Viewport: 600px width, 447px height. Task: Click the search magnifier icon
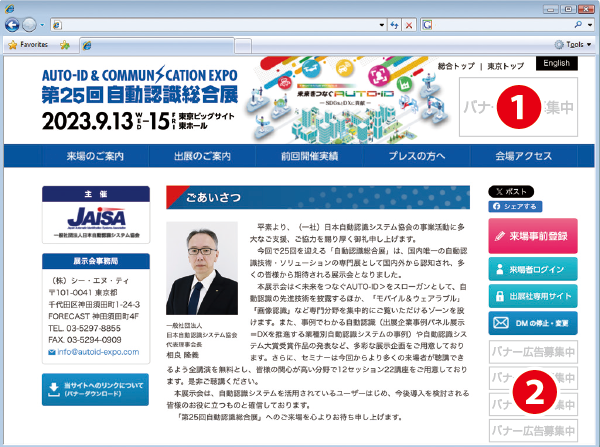click(578, 25)
